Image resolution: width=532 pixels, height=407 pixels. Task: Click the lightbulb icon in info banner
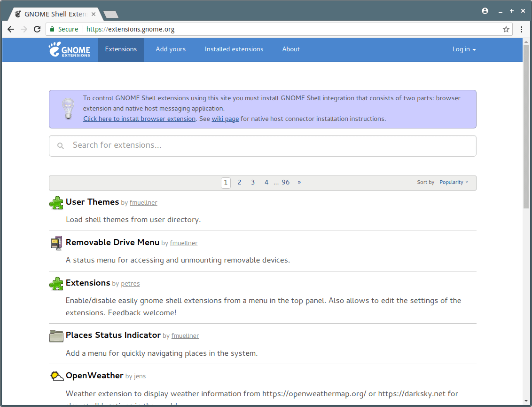click(x=68, y=109)
